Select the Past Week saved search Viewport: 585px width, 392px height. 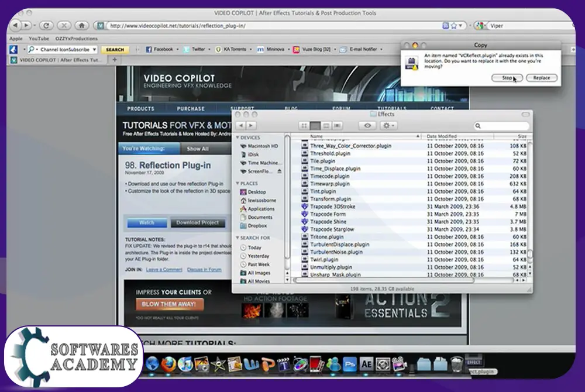255,264
